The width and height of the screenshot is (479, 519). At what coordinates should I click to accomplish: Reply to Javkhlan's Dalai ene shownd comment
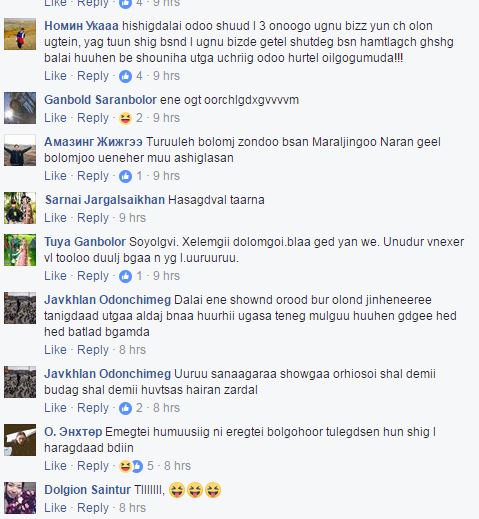93,350
